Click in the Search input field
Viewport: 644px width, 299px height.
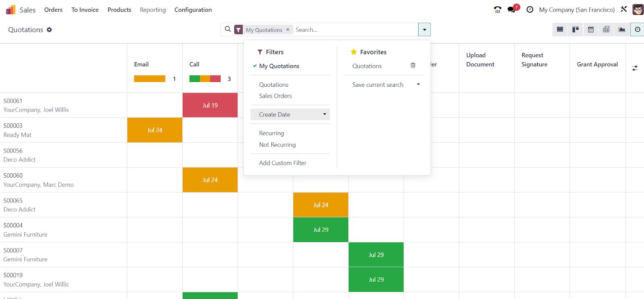[355, 30]
